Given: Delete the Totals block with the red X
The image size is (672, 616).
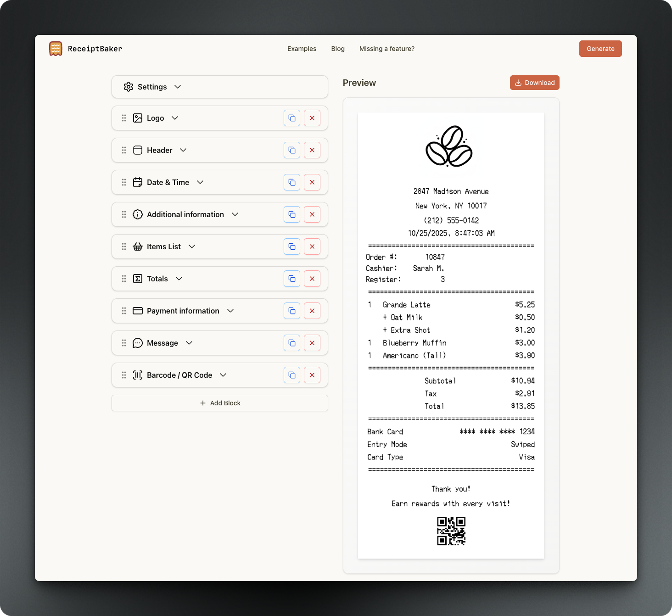Looking at the screenshot, I should [x=312, y=279].
